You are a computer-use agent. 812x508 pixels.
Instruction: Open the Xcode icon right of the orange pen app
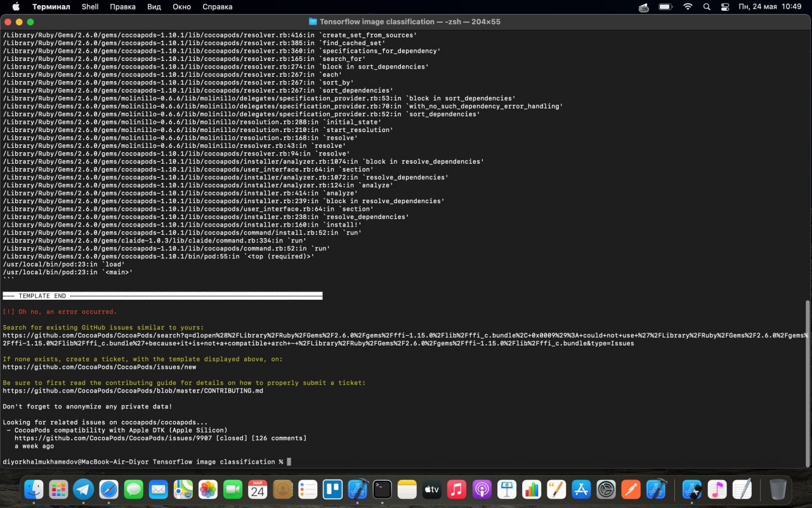click(x=656, y=489)
